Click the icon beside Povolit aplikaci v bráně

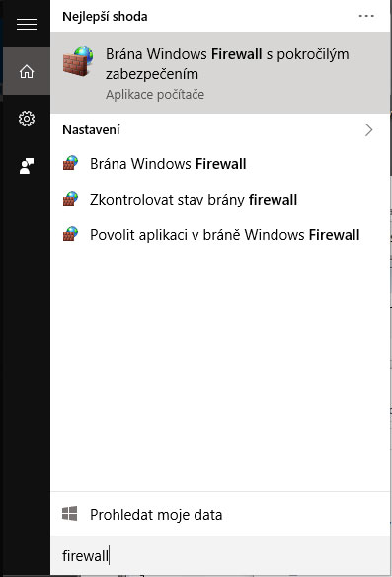tap(71, 234)
